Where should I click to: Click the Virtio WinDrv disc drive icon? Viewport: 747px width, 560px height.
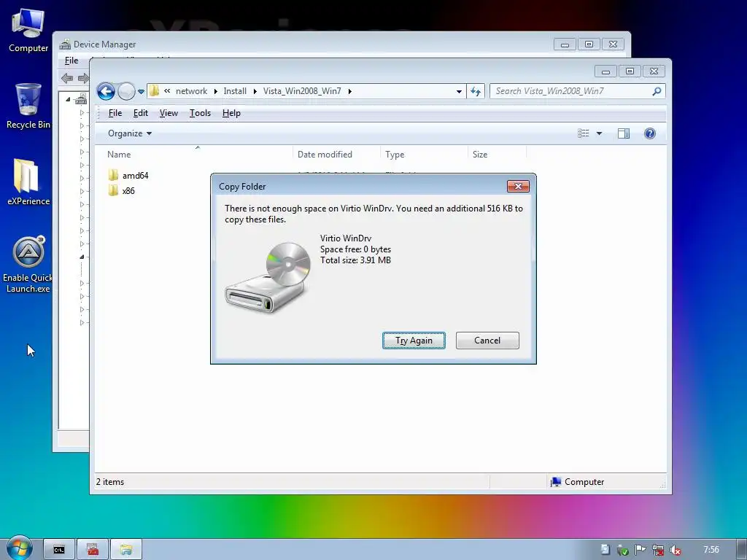(268, 277)
